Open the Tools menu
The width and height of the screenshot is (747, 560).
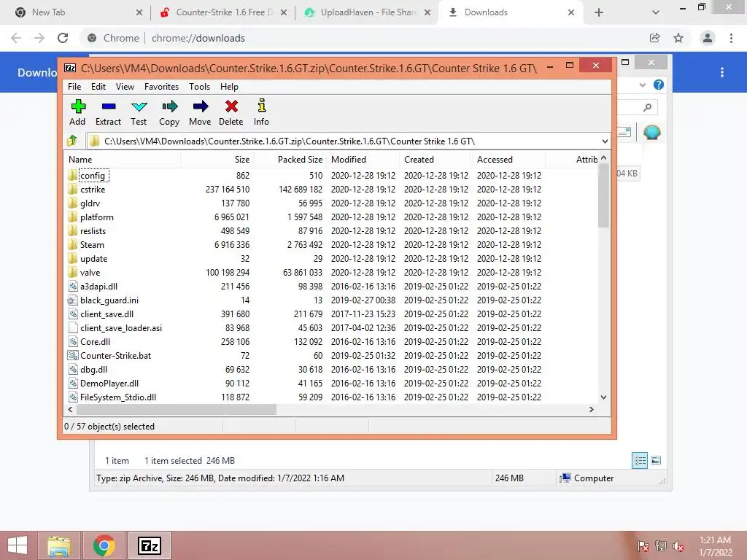[x=199, y=87]
